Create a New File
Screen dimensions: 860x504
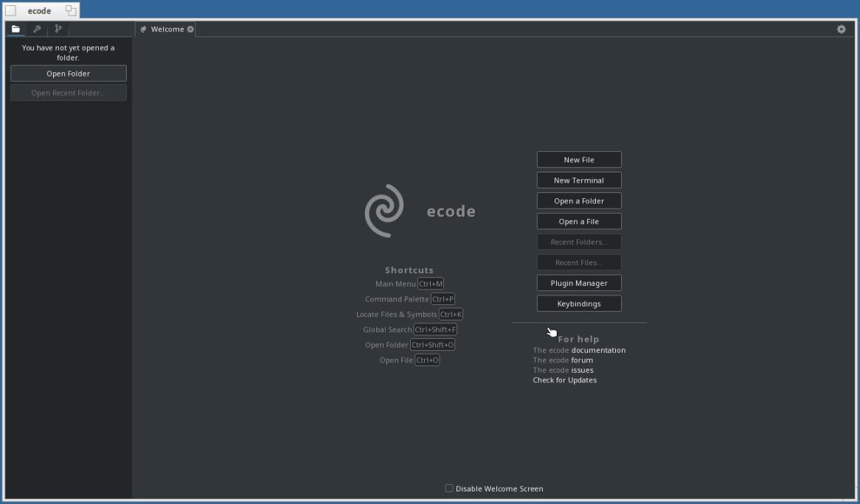coord(579,159)
